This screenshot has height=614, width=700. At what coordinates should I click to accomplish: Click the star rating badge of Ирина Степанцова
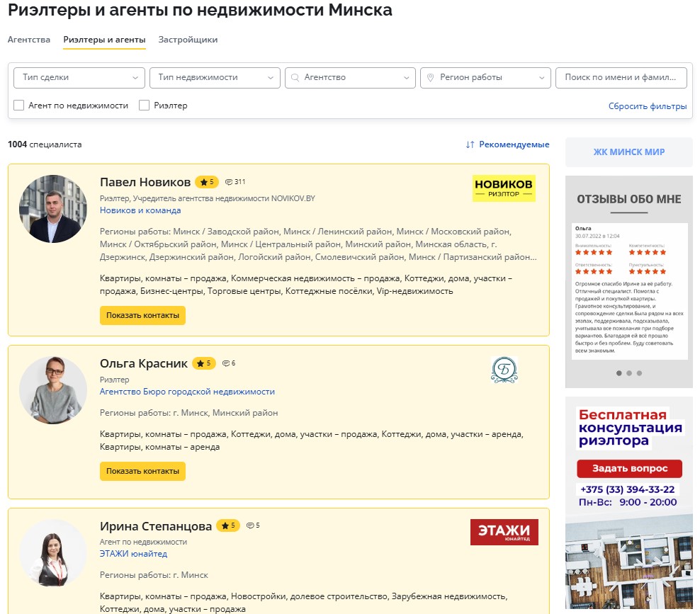click(227, 525)
